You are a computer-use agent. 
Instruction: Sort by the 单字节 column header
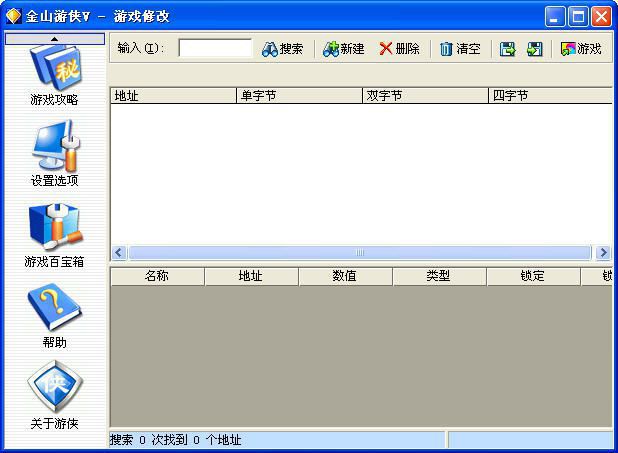tap(299, 96)
